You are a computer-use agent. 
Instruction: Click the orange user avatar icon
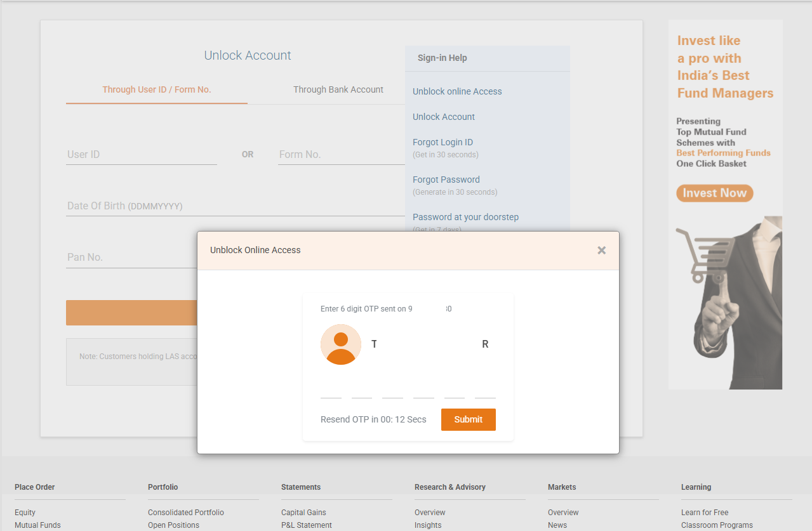341,344
